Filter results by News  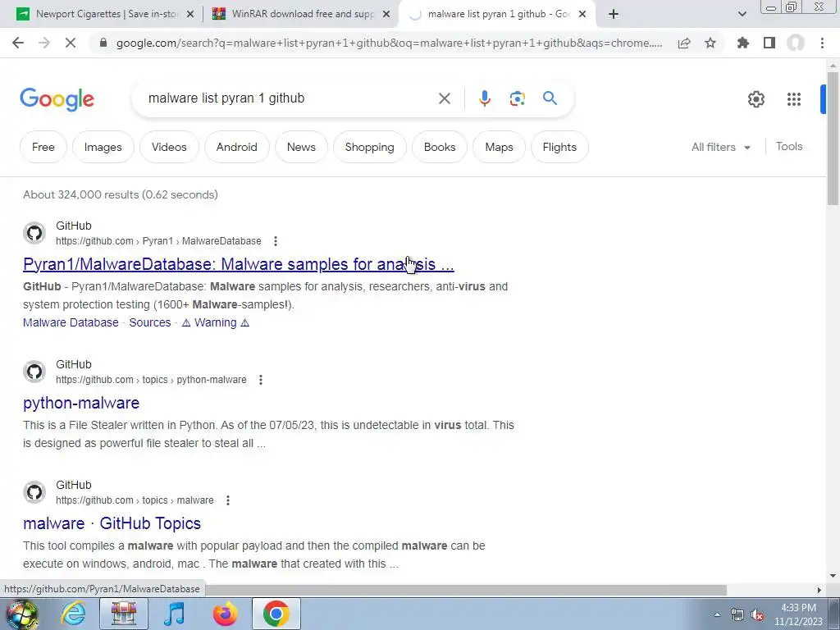(301, 147)
